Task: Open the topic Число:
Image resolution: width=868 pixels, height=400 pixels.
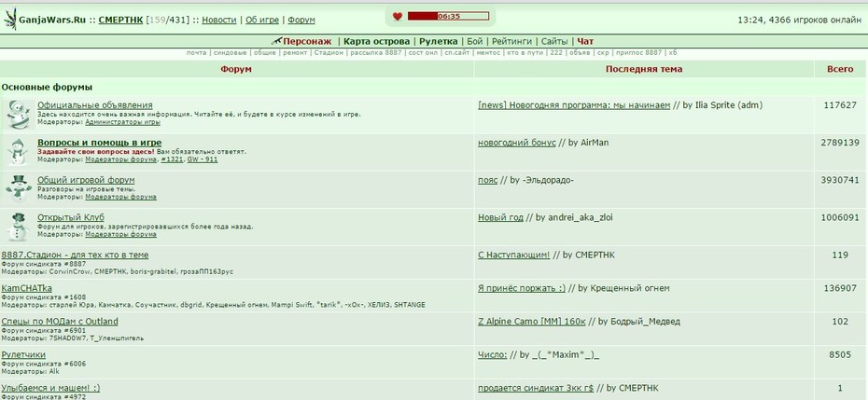Action: coord(492,354)
